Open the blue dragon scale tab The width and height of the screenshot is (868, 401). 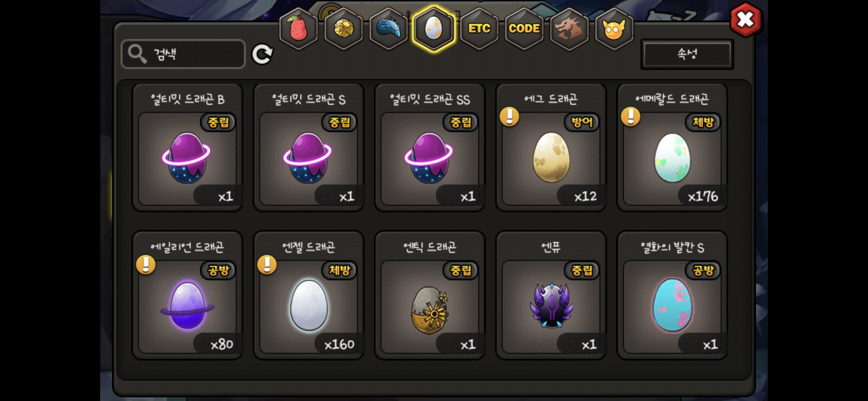click(388, 29)
